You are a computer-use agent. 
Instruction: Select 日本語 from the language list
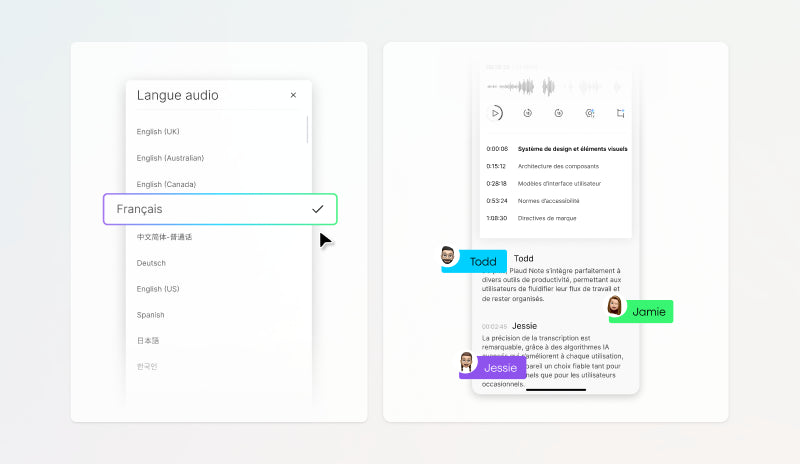[x=148, y=341]
